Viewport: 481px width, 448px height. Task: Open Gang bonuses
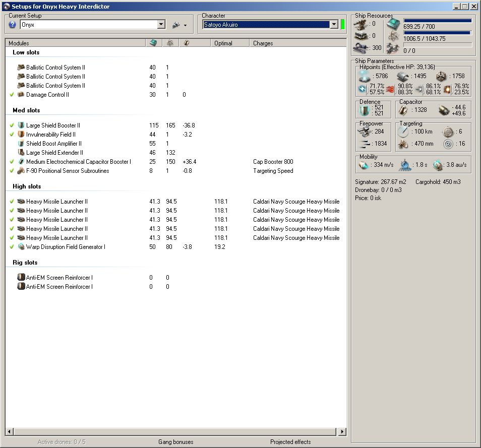click(176, 442)
